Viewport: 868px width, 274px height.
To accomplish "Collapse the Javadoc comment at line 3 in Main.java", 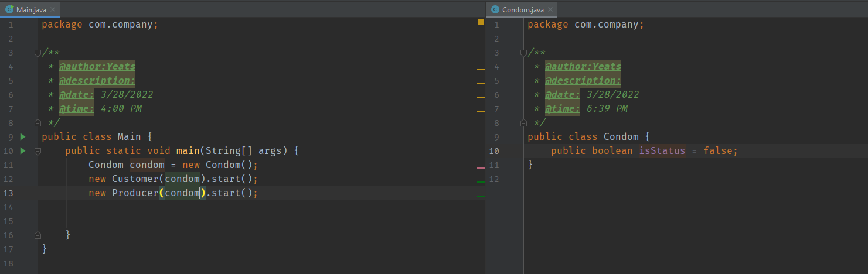I will [38, 53].
